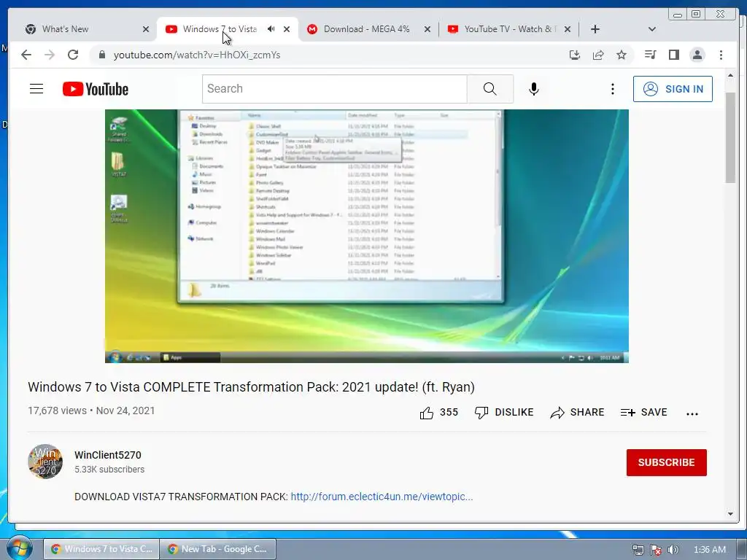The height and width of the screenshot is (560, 747).
Task: Click the network icon in system tray
Action: point(638,550)
